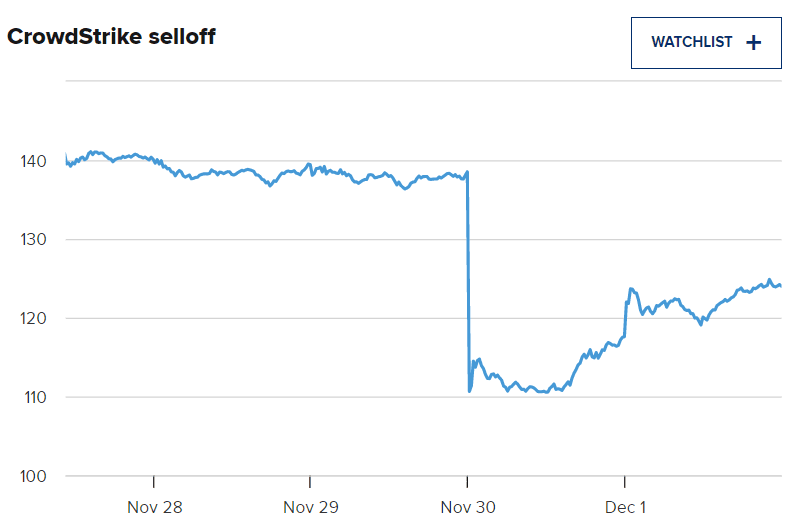Click the right end of the price line
798x524 pixels.
(780, 286)
